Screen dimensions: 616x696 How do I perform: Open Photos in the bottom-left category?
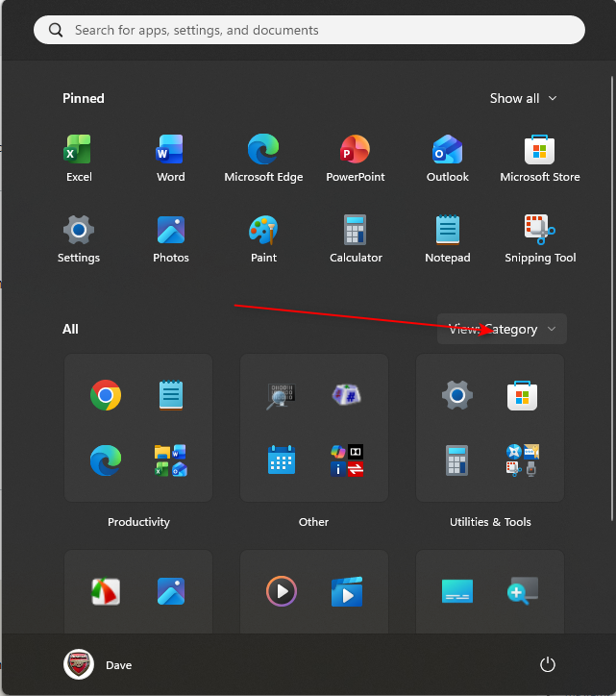pos(171,591)
